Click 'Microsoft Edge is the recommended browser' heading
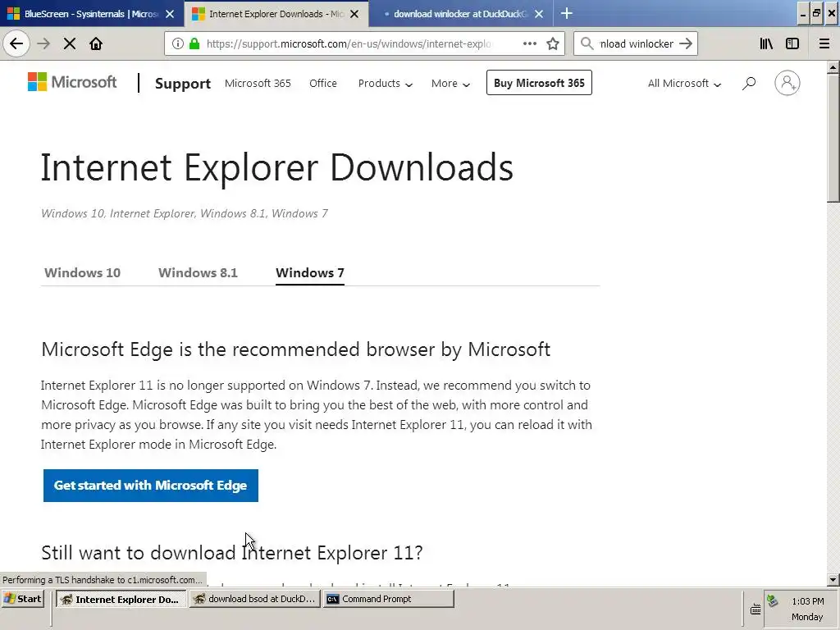Viewport: 840px width, 630px height. click(295, 349)
